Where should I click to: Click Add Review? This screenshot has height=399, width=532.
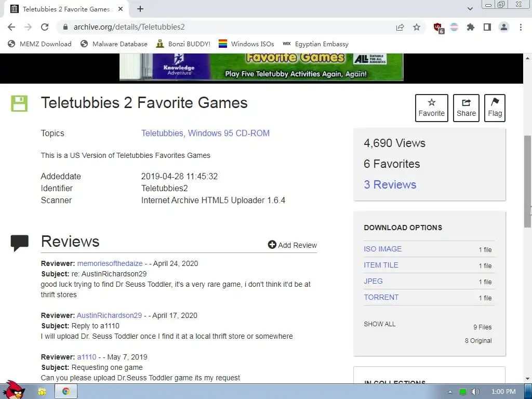tap(292, 245)
